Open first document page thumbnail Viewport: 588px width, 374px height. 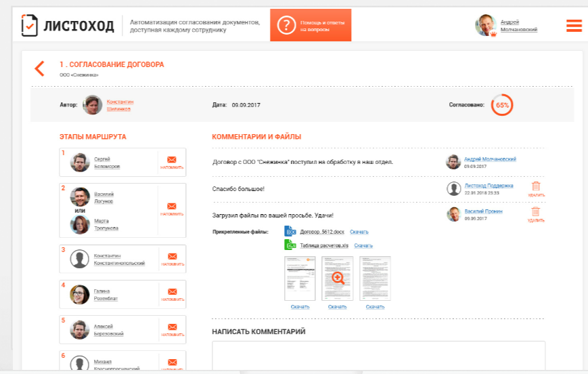[300, 278]
